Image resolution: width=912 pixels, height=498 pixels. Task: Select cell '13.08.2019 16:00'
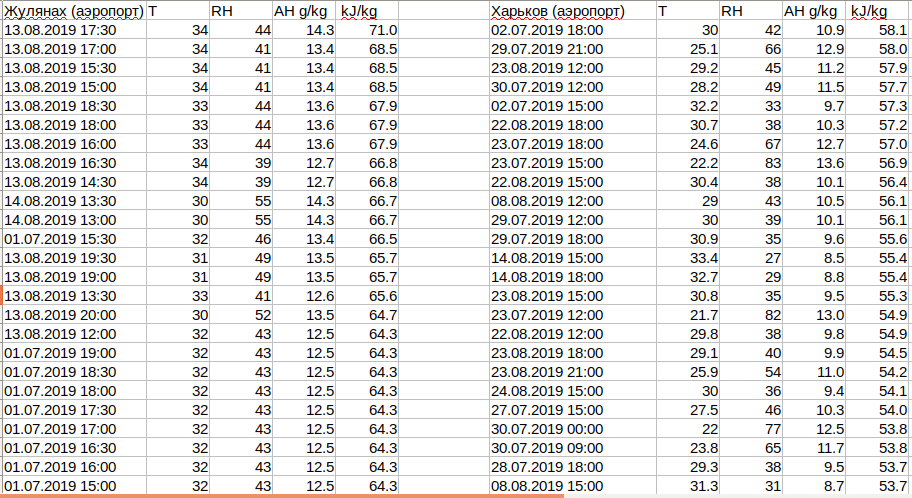[74, 144]
